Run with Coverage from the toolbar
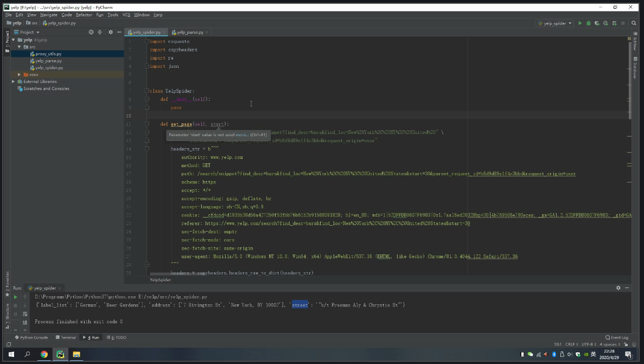This screenshot has height=364, width=644. (x=597, y=23)
